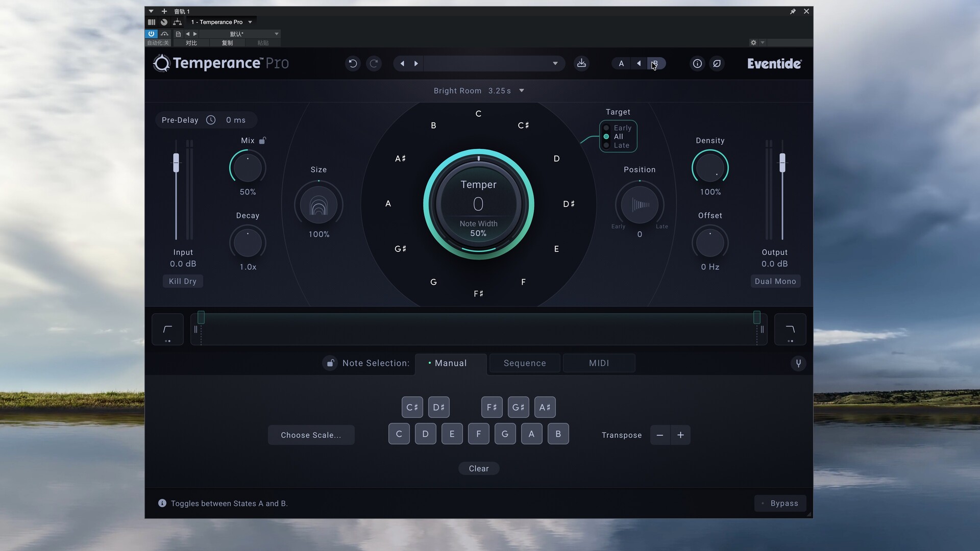
Task: Click the undo arrow icon
Action: [x=353, y=63]
